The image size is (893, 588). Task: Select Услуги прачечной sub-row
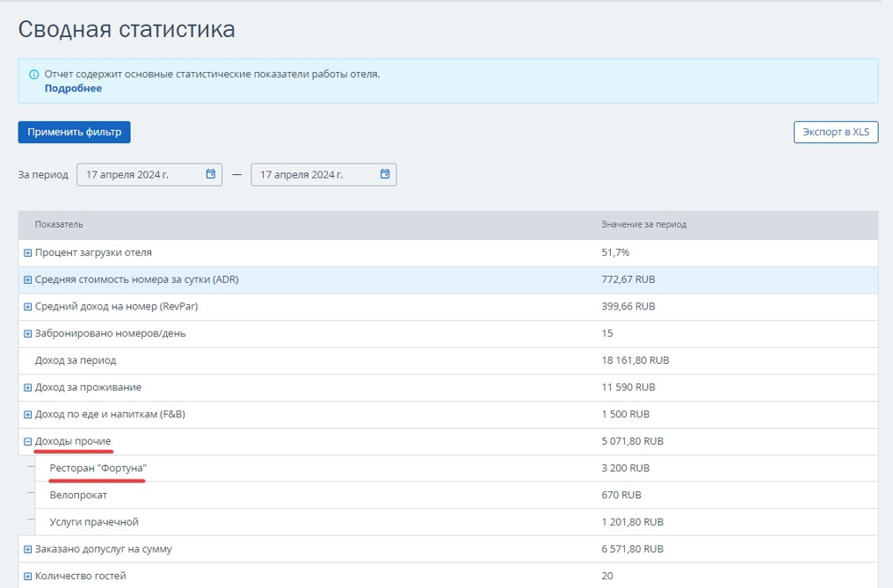click(456, 522)
